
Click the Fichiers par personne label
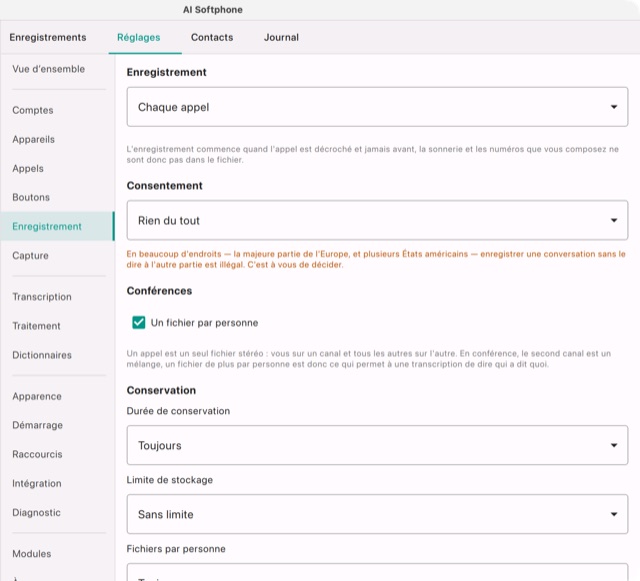point(176,549)
